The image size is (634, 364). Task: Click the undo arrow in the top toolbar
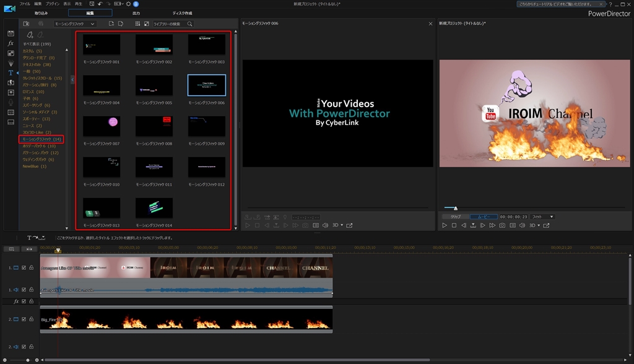tap(100, 4)
